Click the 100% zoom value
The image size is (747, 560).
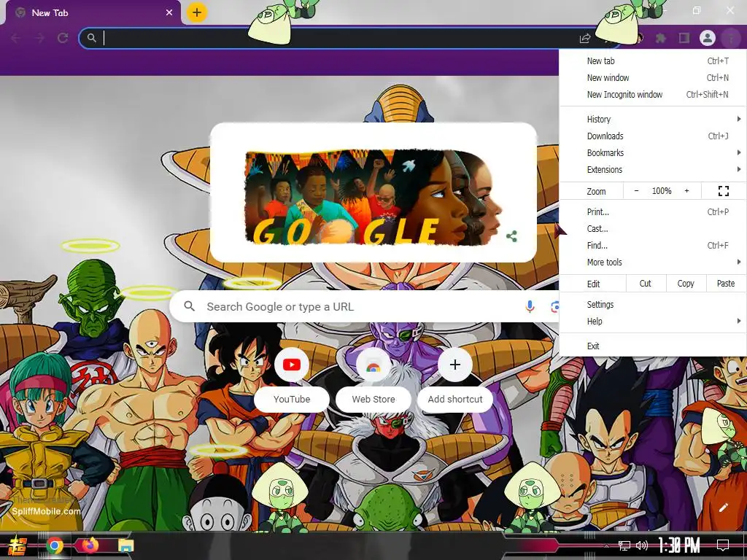(662, 191)
